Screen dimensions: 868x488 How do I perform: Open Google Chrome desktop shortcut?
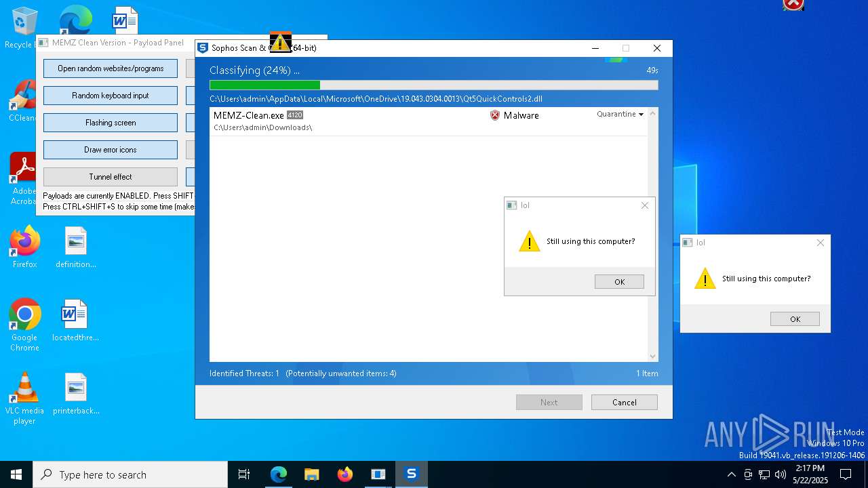tap(25, 325)
